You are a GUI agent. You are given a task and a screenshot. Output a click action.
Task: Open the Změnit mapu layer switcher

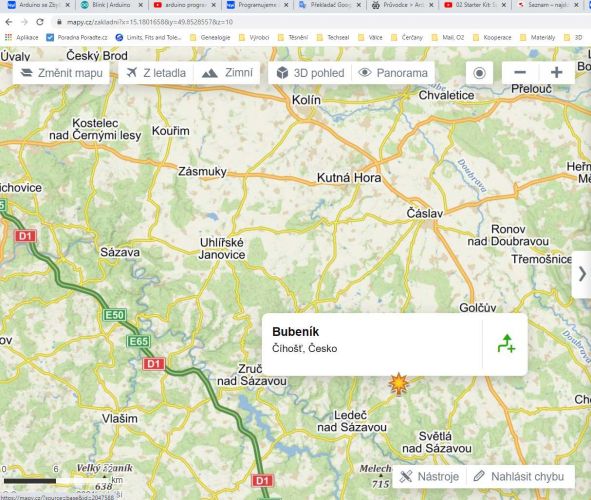(61, 73)
